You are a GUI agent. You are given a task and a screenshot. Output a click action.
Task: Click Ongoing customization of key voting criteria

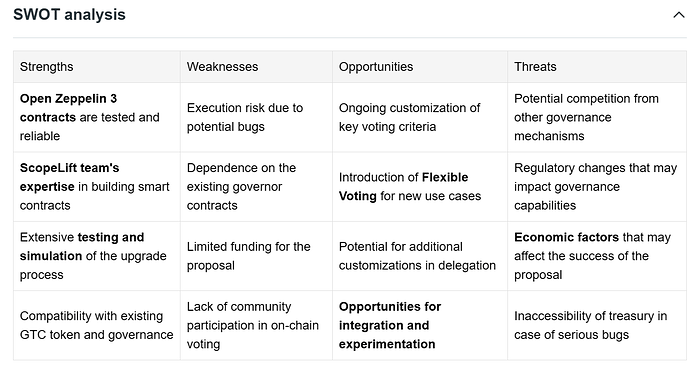pos(420,117)
